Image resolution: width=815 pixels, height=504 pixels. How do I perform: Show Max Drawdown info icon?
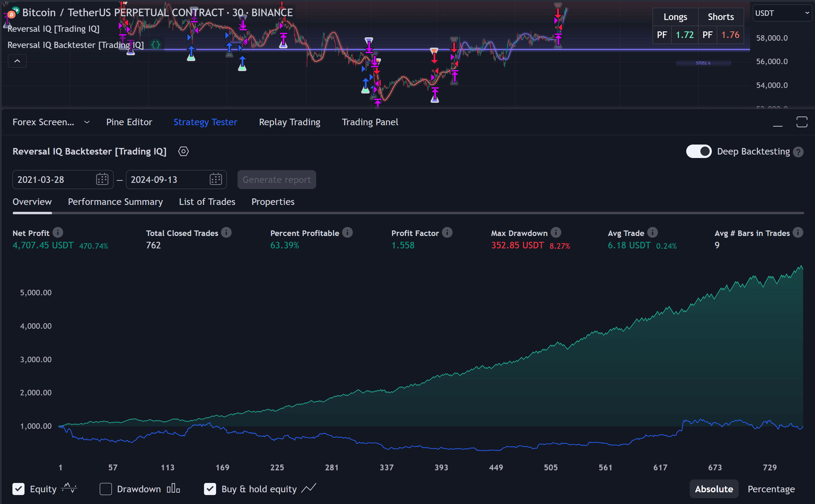[x=556, y=233]
